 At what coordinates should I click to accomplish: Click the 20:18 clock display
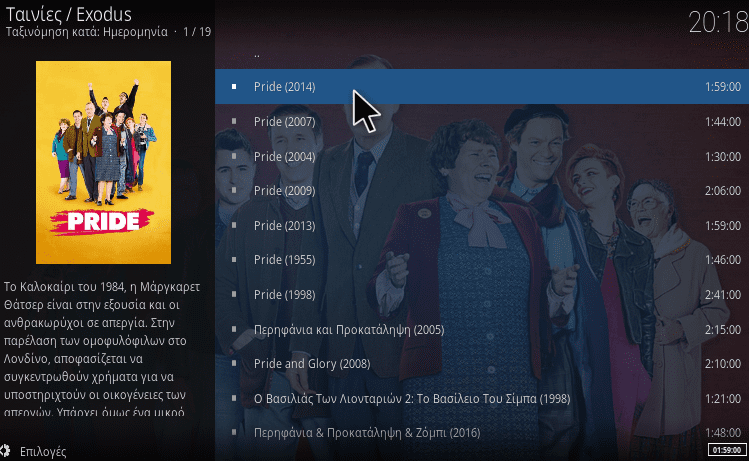[718, 22]
